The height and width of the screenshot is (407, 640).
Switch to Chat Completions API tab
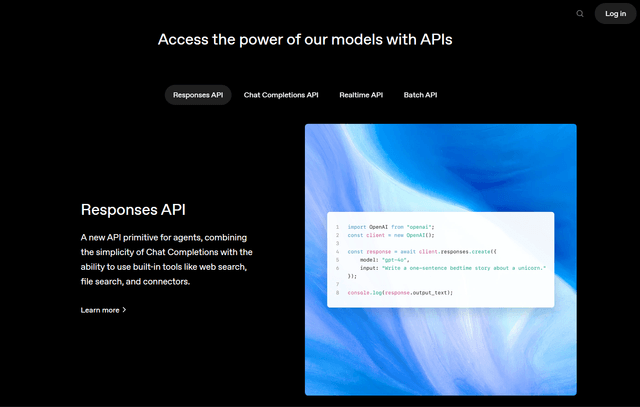pos(281,95)
